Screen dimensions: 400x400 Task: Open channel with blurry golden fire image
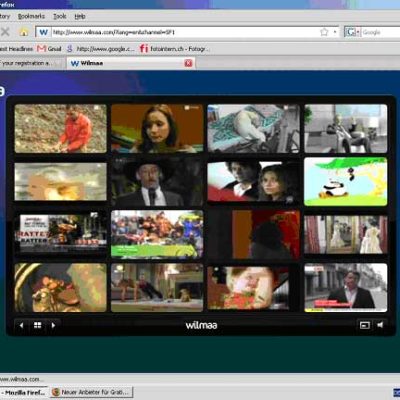[60, 182]
